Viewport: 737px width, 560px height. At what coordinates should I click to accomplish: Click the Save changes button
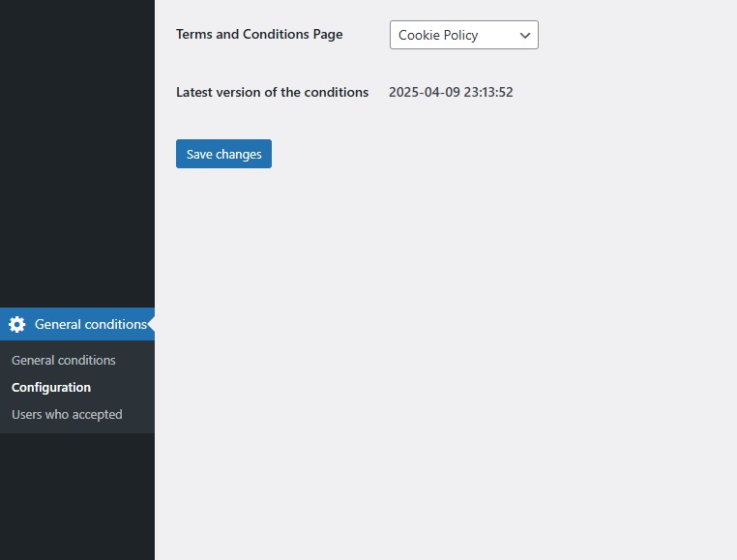[223, 154]
